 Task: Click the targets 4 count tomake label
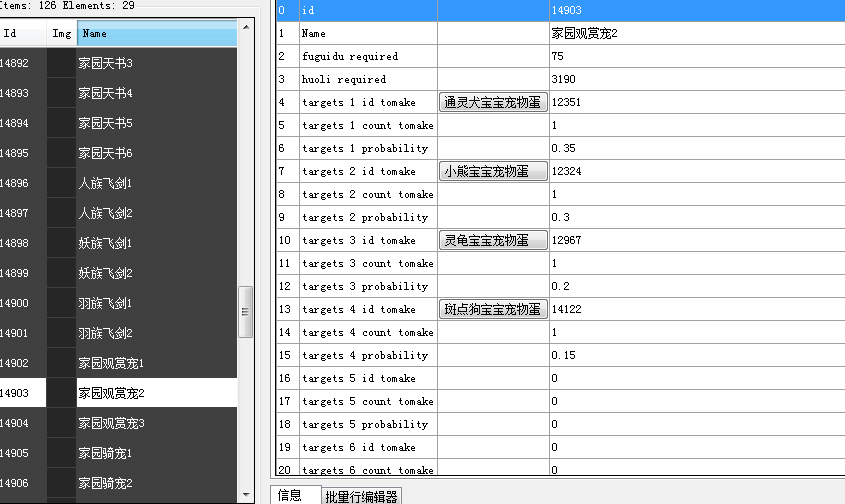click(369, 332)
